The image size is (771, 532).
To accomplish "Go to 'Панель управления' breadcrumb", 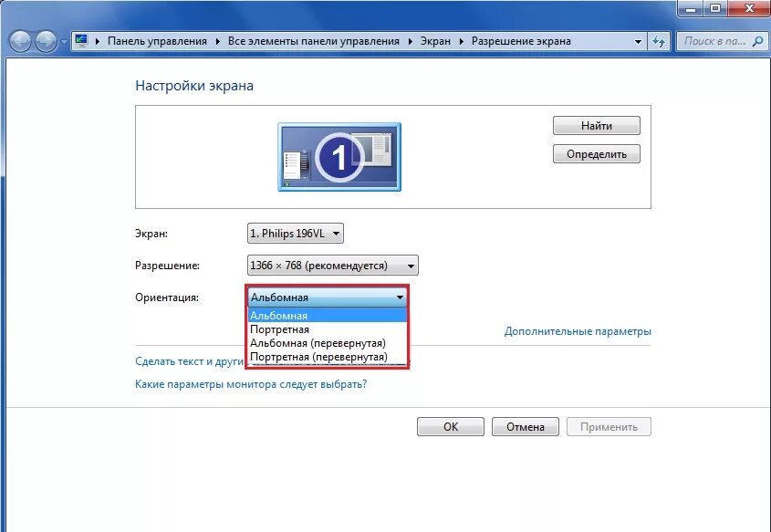I will coord(157,41).
